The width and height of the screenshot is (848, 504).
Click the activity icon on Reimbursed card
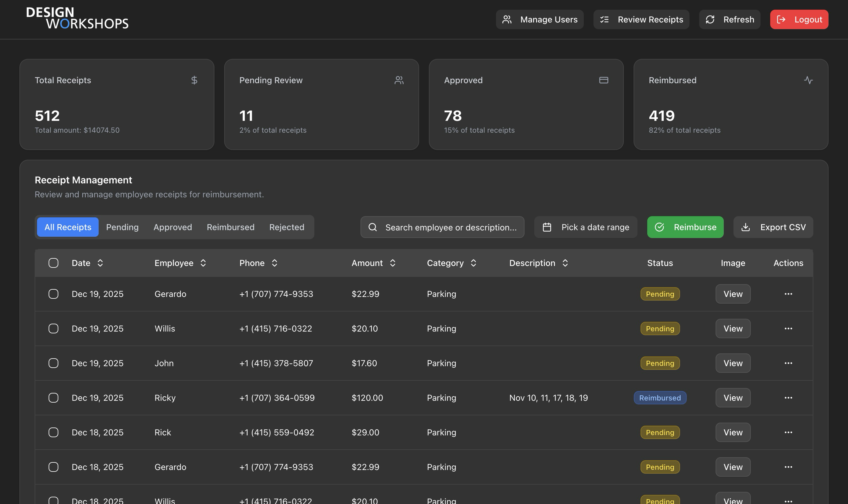pyautogui.click(x=809, y=80)
